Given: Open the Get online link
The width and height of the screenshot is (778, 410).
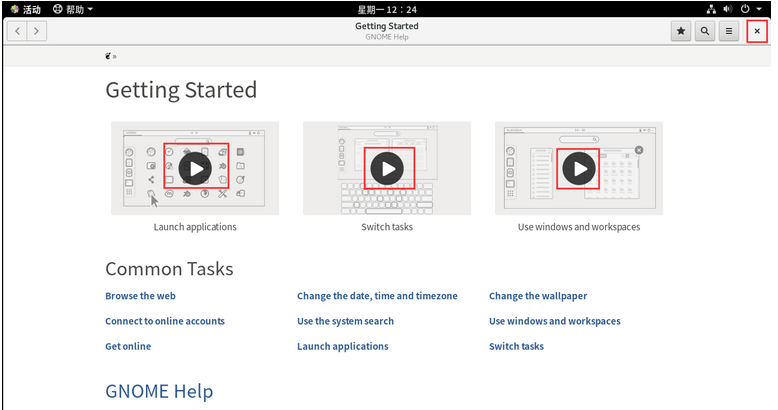Looking at the screenshot, I should pyautogui.click(x=128, y=346).
